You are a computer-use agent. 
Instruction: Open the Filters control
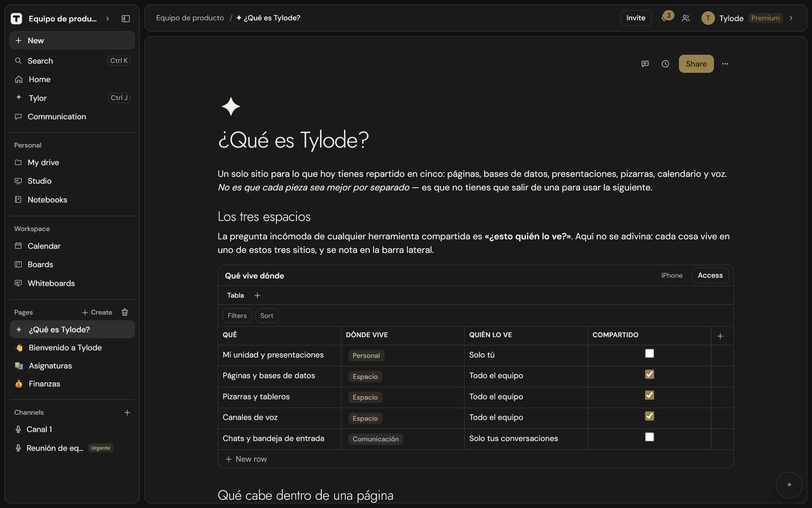click(237, 316)
